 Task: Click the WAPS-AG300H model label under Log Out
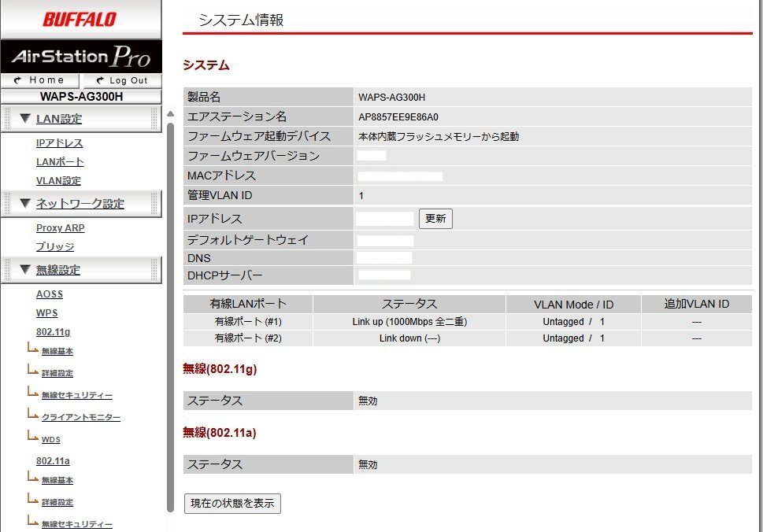click(x=81, y=97)
